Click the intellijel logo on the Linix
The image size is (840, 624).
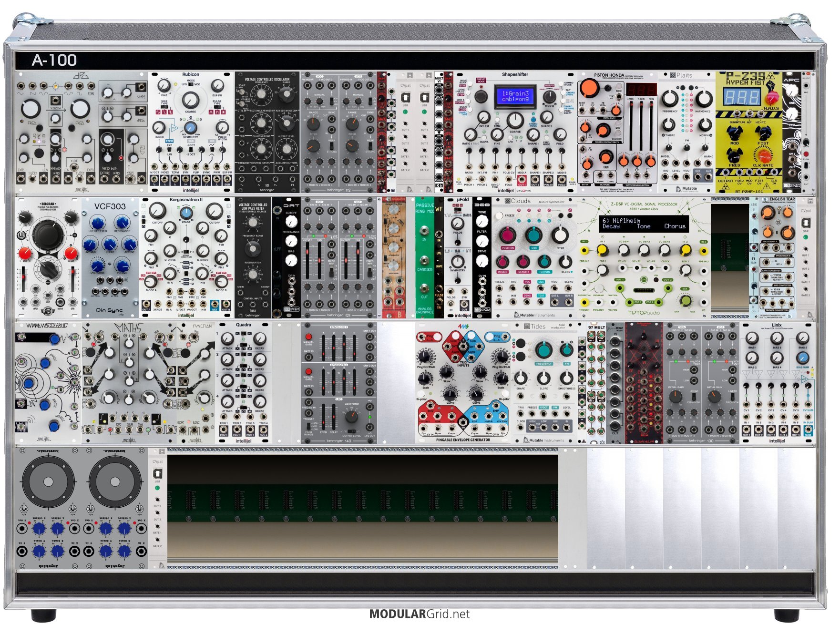coord(777,441)
